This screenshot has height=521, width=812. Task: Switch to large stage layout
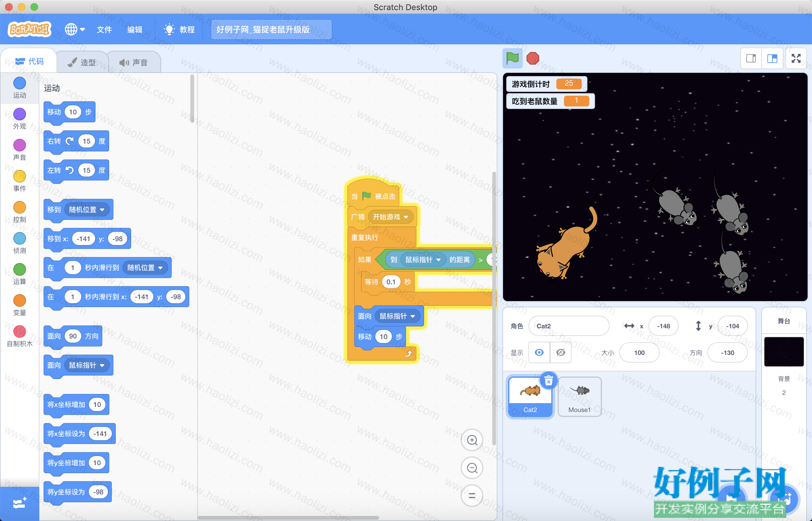click(x=772, y=59)
